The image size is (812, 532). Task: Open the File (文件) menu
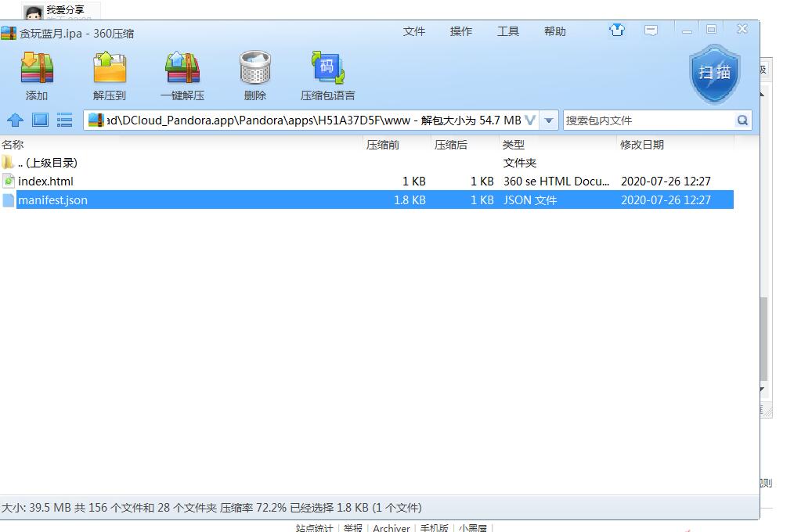[414, 31]
